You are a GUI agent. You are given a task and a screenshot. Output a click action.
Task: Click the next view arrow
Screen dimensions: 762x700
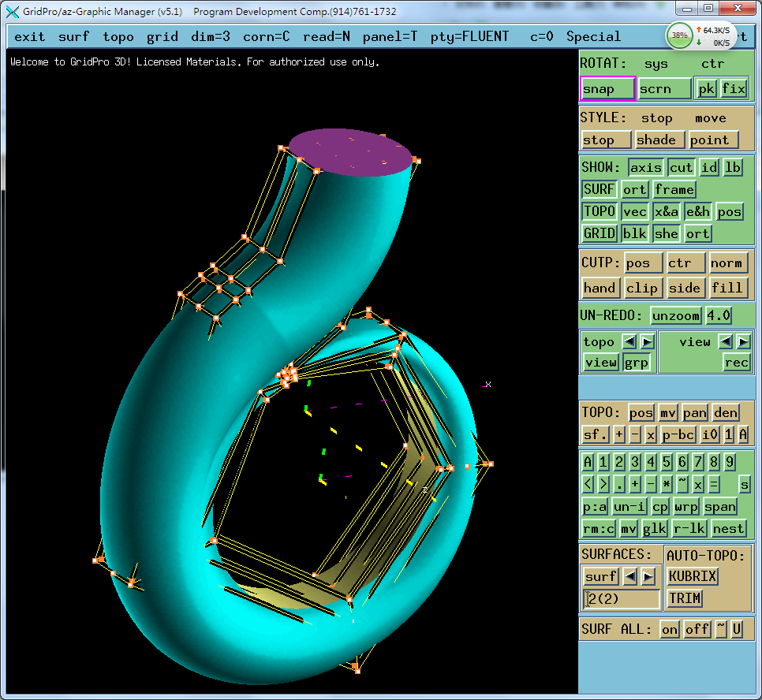(x=744, y=341)
